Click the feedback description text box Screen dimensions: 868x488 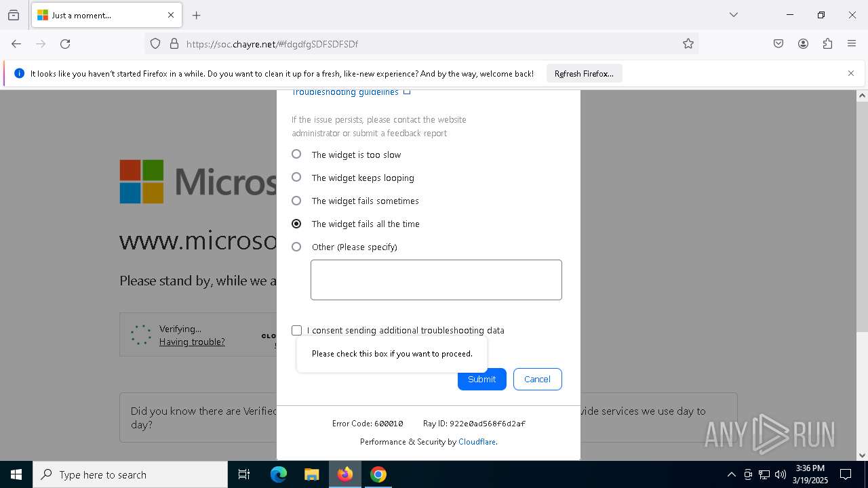pos(436,280)
